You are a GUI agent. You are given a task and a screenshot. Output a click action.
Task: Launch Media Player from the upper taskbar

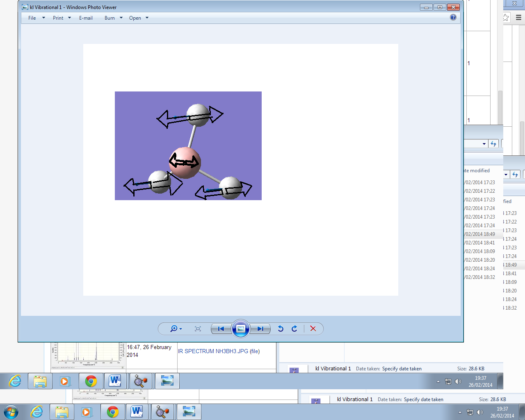point(65,381)
